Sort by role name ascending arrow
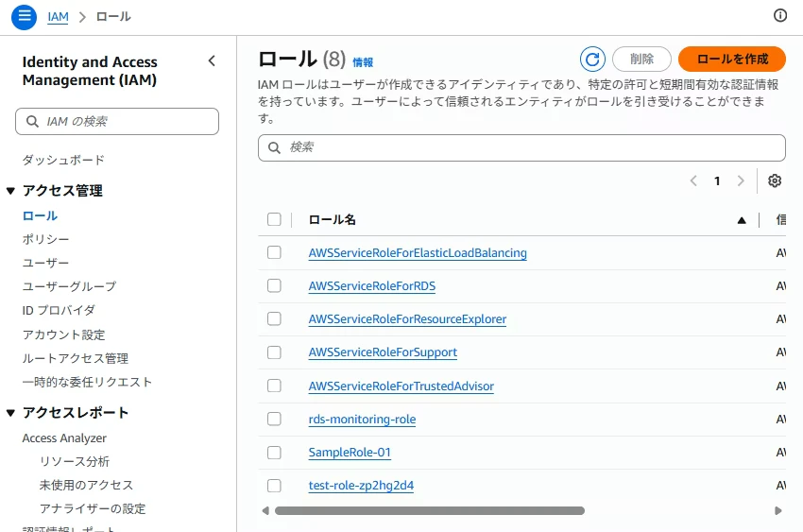 click(742, 220)
